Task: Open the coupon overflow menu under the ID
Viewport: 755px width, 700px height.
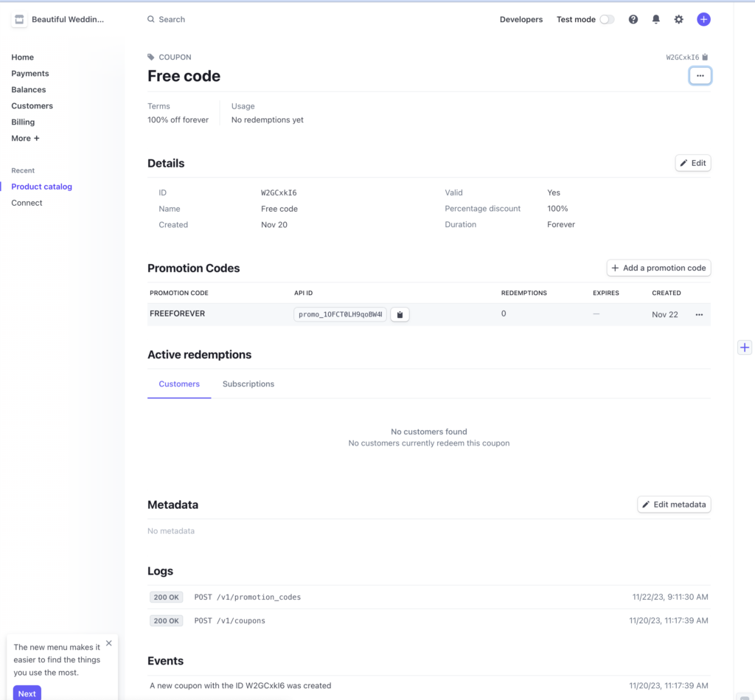Action: [x=700, y=76]
